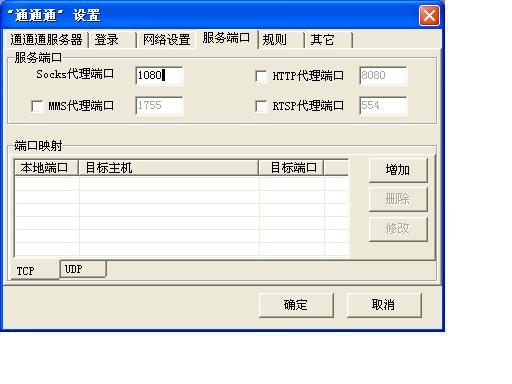The image size is (512, 384).
Task: Close the 通通通 设置 dialog
Action: (x=429, y=16)
